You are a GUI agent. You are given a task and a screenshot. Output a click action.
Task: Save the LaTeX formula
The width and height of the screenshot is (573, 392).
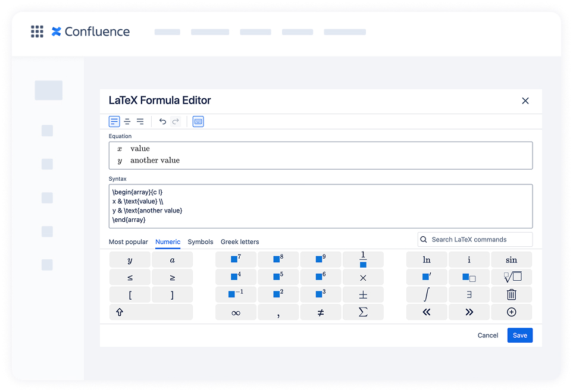[519, 335]
